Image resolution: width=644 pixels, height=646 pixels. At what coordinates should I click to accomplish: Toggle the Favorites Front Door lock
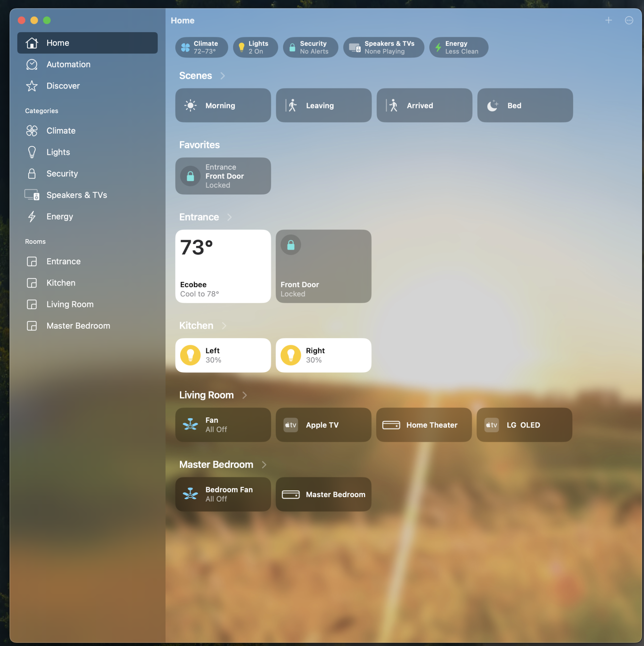pos(190,176)
